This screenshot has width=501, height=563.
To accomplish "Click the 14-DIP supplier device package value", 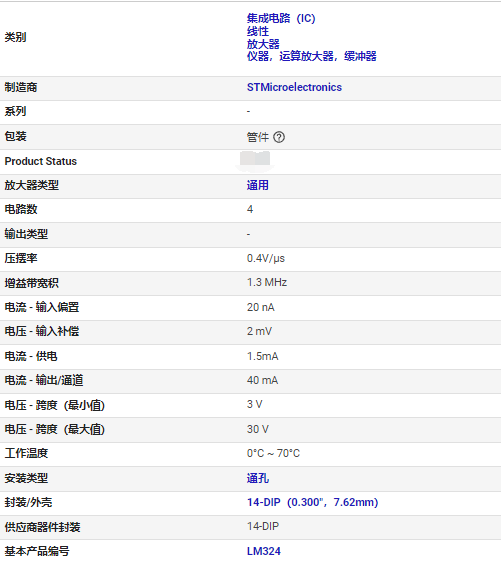I will pos(263,526).
